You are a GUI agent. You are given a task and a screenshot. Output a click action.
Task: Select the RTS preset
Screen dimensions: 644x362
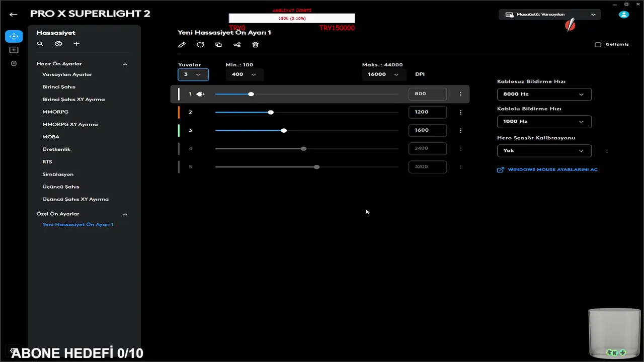coord(47,162)
